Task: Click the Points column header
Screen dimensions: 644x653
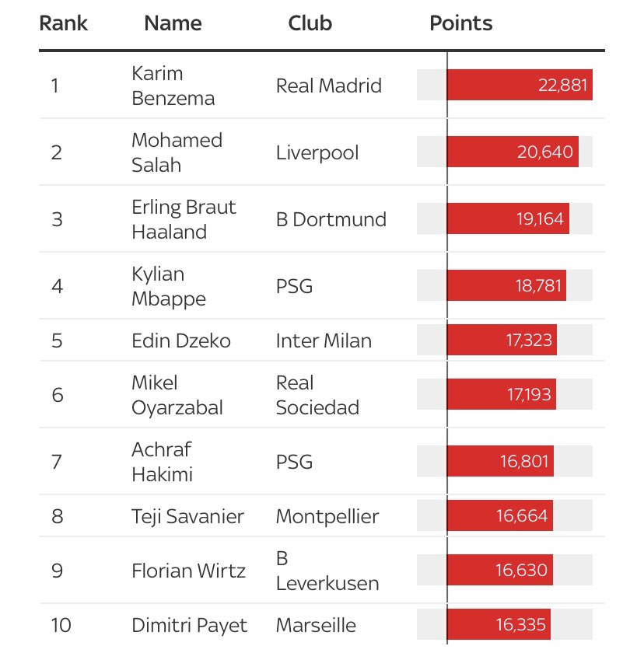Action: click(460, 23)
